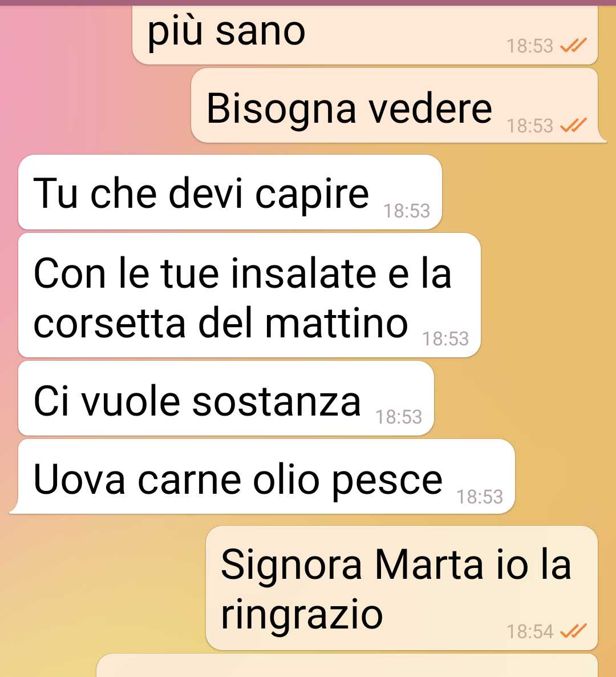
Task: Select the 'Ci vuole sostanza' message
Action: [226, 398]
